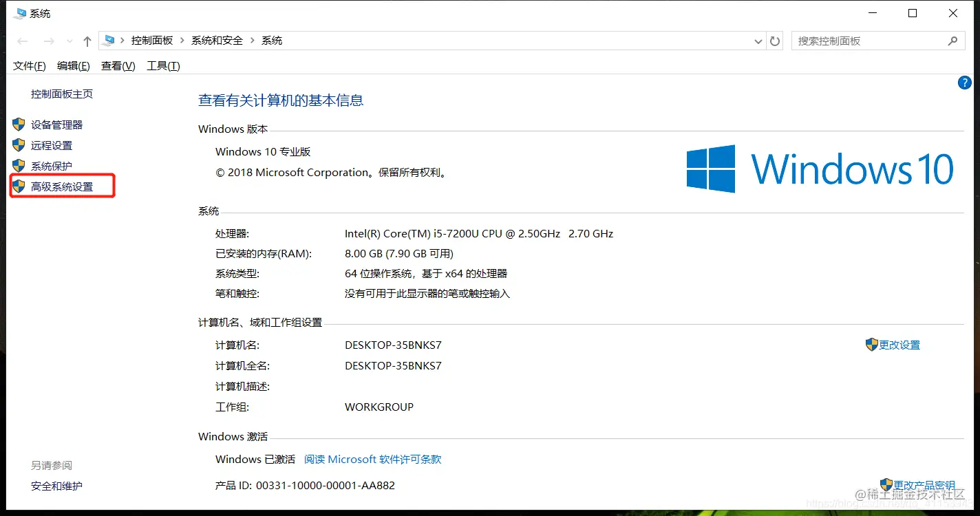The width and height of the screenshot is (980, 516).
Task: Click 系统 breadcrumb in address bar
Action: pyautogui.click(x=272, y=41)
